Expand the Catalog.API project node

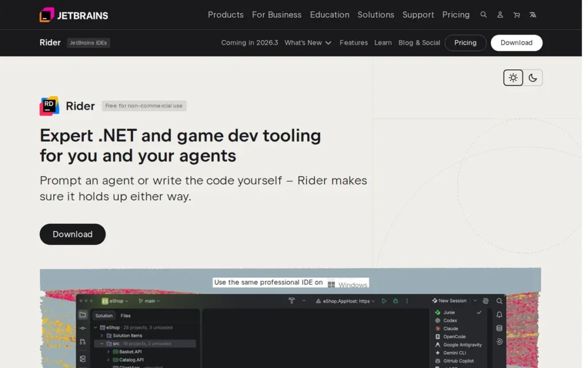click(x=109, y=360)
